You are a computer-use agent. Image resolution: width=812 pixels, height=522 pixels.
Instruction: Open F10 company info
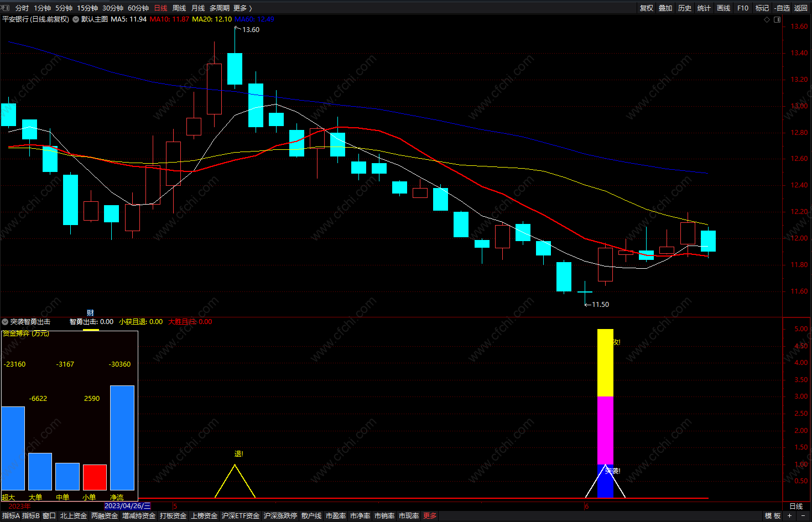pyautogui.click(x=743, y=8)
